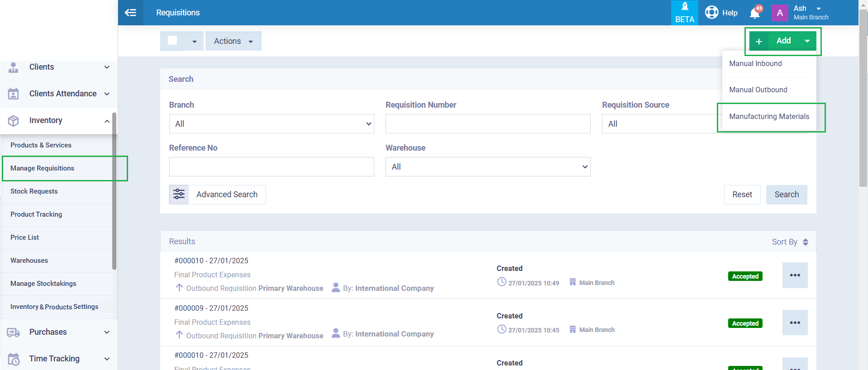Open the Warehouse dropdown filter
The image size is (868, 370).
coord(487,167)
